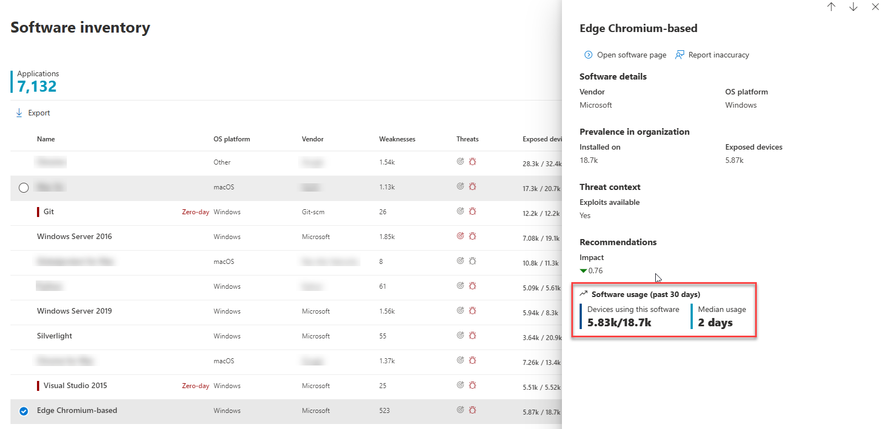Go to next item with down arrow
The width and height of the screenshot is (881, 429).
pyautogui.click(x=853, y=7)
